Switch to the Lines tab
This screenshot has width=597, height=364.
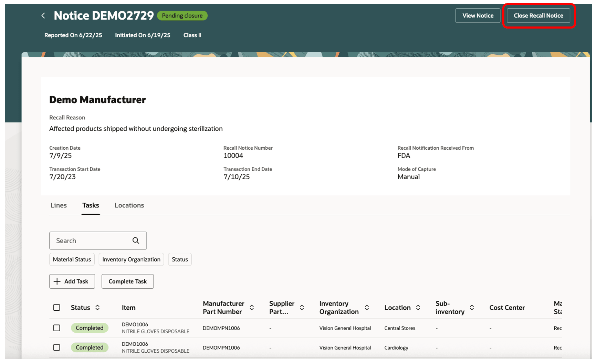pyautogui.click(x=59, y=205)
